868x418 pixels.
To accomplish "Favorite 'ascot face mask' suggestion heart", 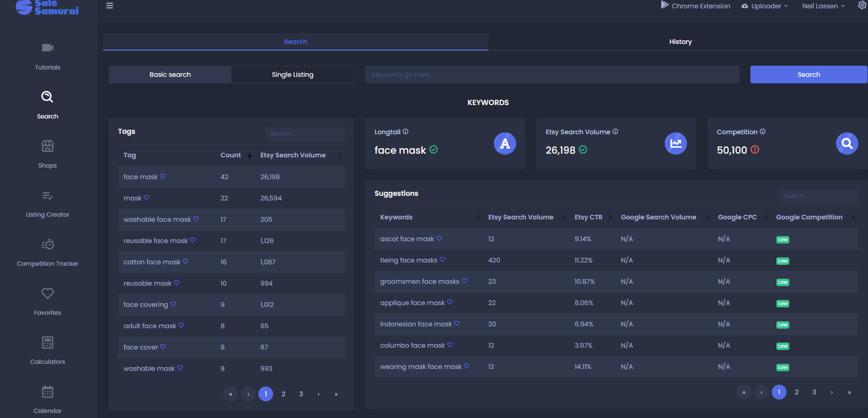I will pos(439,238).
